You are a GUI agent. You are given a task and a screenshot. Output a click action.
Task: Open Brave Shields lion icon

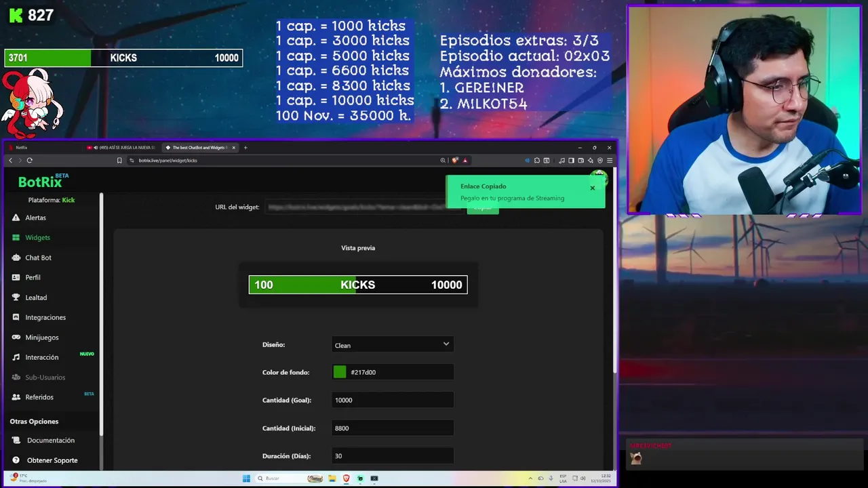455,161
